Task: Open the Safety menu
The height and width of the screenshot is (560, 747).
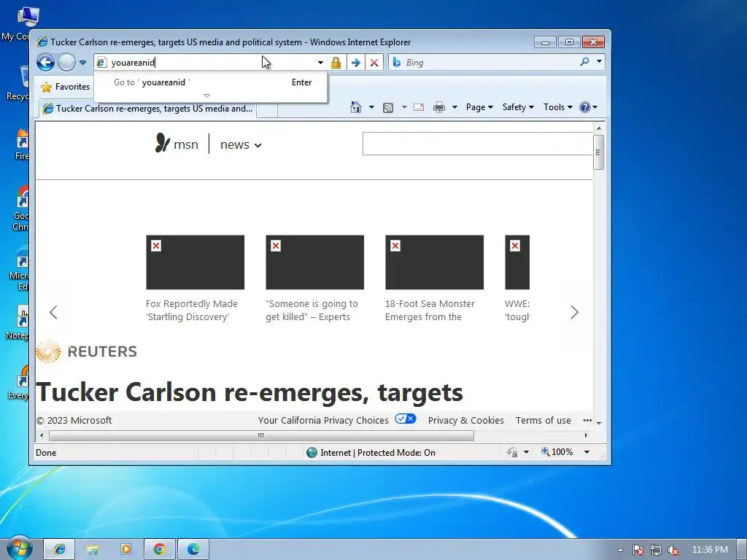Action: (x=518, y=107)
